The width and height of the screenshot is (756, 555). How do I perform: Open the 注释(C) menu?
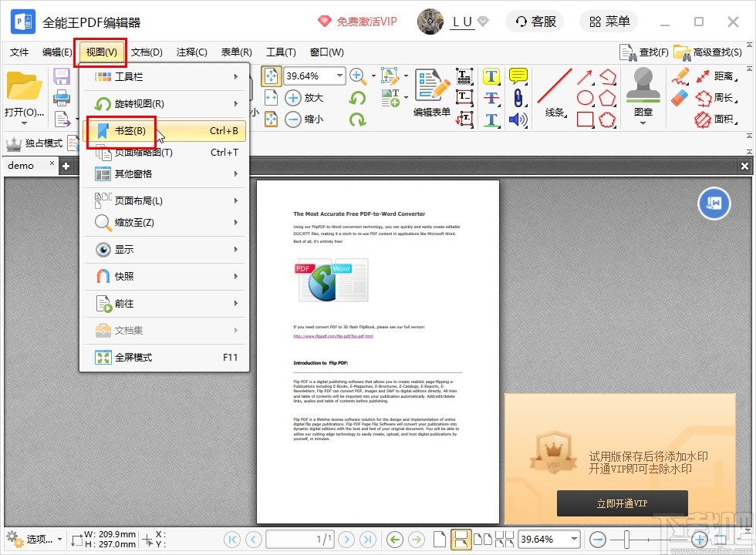[x=191, y=52]
